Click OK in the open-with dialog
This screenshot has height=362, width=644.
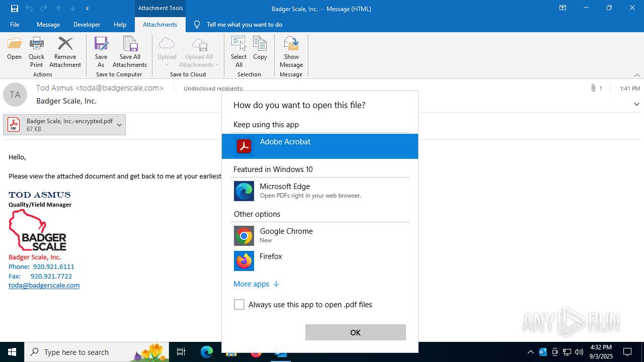[x=355, y=332]
